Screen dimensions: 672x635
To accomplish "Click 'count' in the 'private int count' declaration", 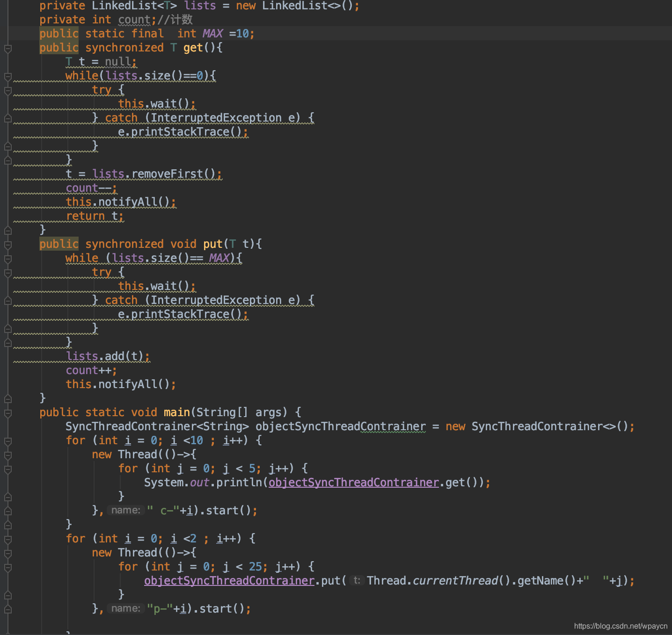I will point(134,20).
